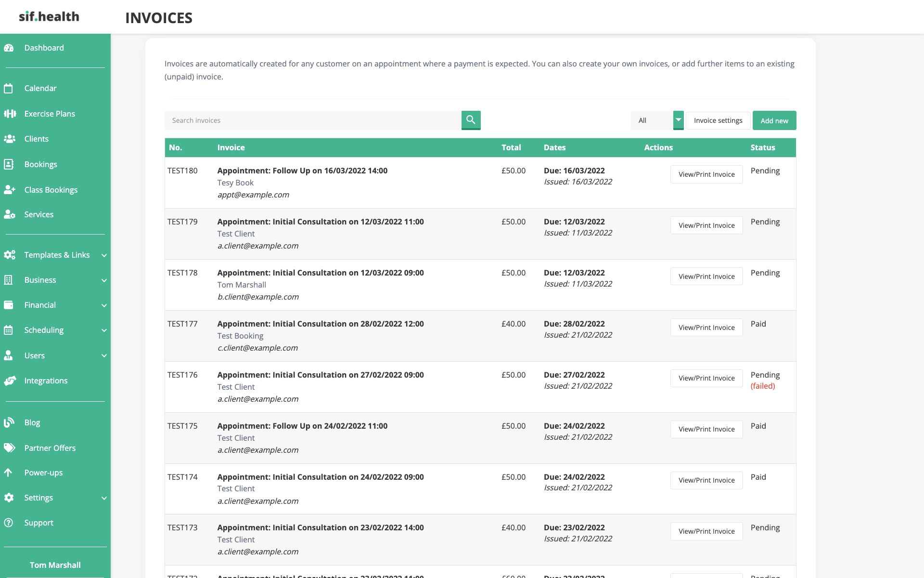Click the Clients group icon
The width and height of the screenshot is (924, 578).
[10, 139]
